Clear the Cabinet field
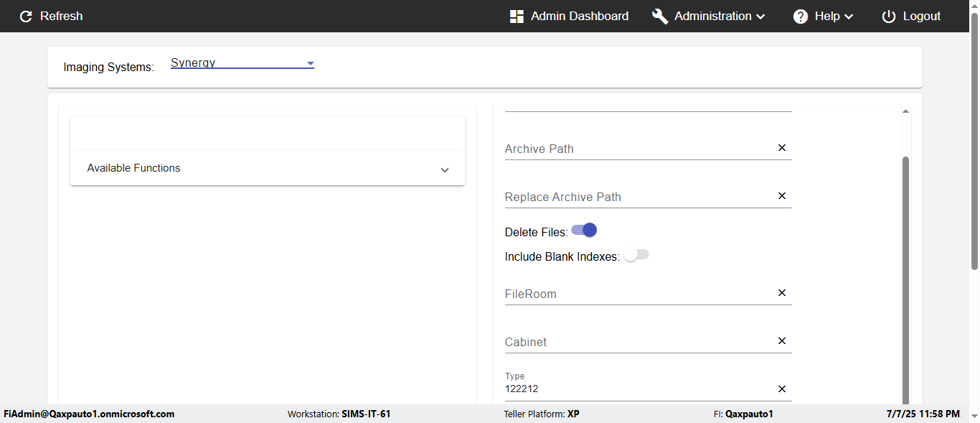The height and width of the screenshot is (423, 980). (x=782, y=341)
